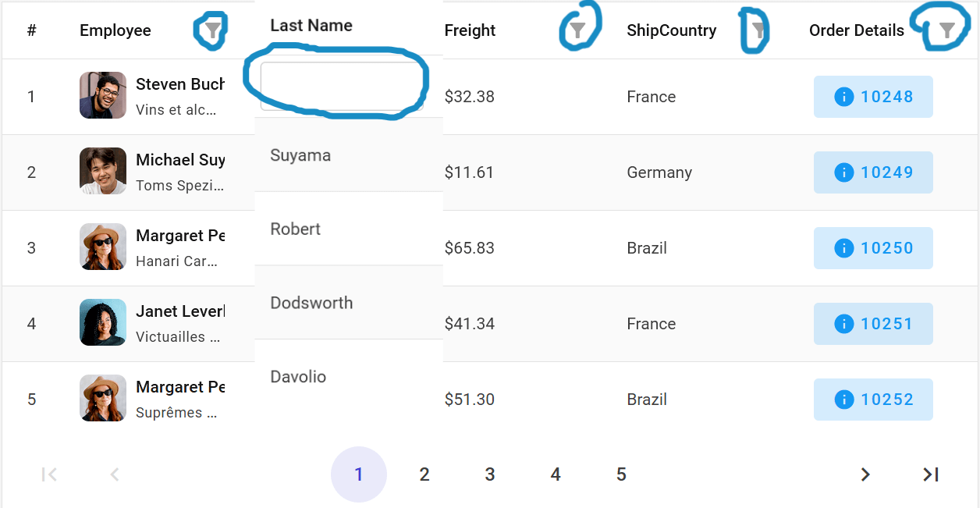Switch to page 4
The width and height of the screenshot is (980, 508).
tap(556, 474)
